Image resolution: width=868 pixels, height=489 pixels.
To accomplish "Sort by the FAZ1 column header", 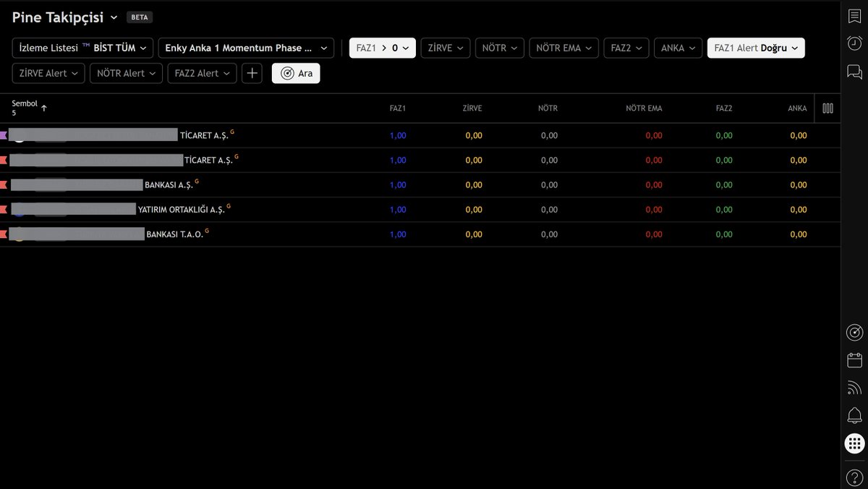I will pyautogui.click(x=397, y=109).
